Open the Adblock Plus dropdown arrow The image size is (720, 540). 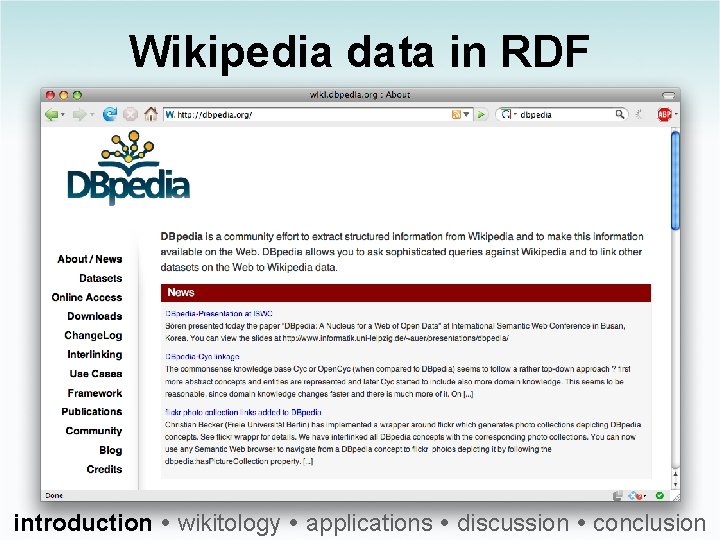tap(676, 114)
